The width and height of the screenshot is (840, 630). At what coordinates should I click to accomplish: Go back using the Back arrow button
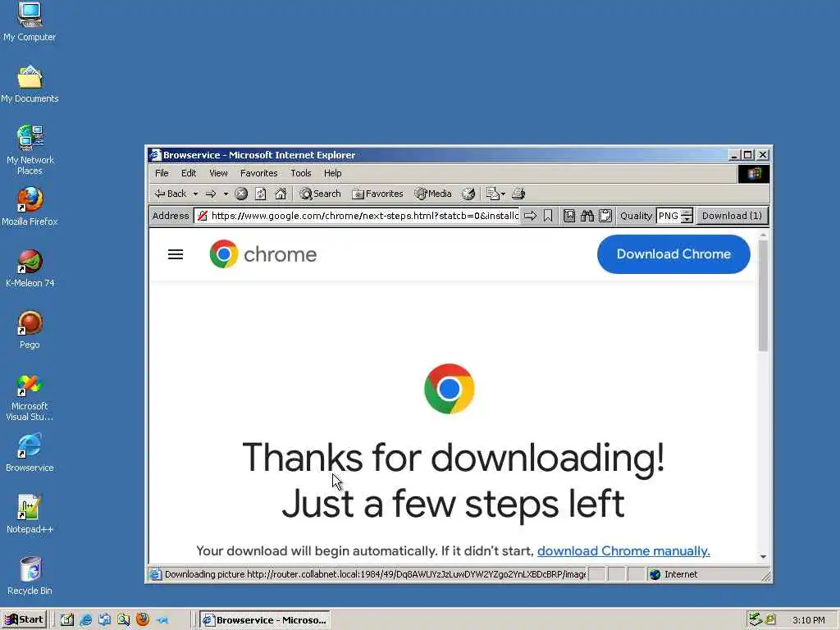coord(170,194)
